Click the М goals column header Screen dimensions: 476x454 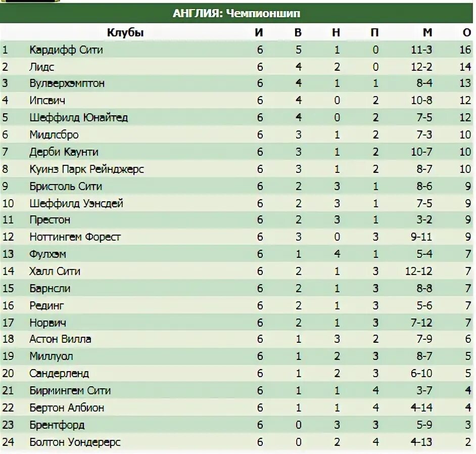coord(427,32)
